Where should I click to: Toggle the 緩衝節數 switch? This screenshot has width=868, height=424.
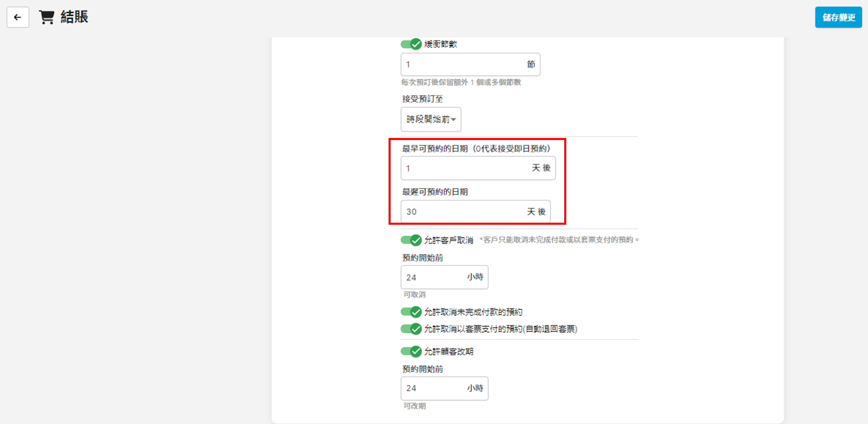click(411, 44)
